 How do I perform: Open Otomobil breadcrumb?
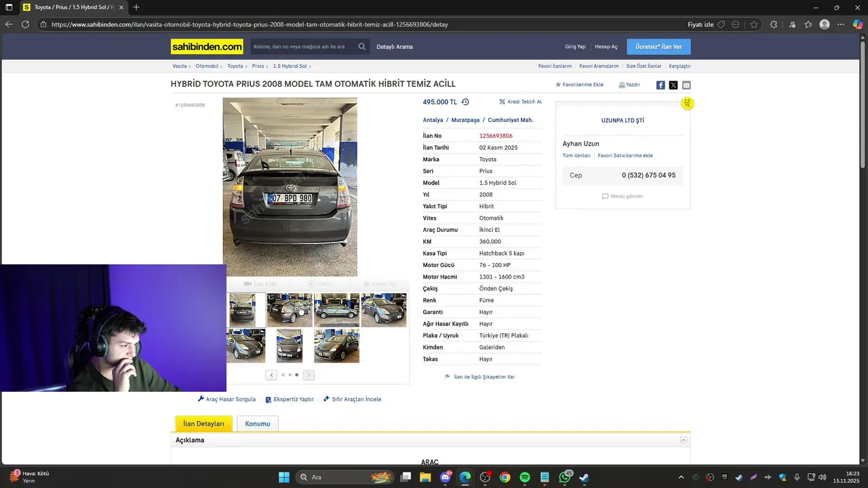(207, 66)
